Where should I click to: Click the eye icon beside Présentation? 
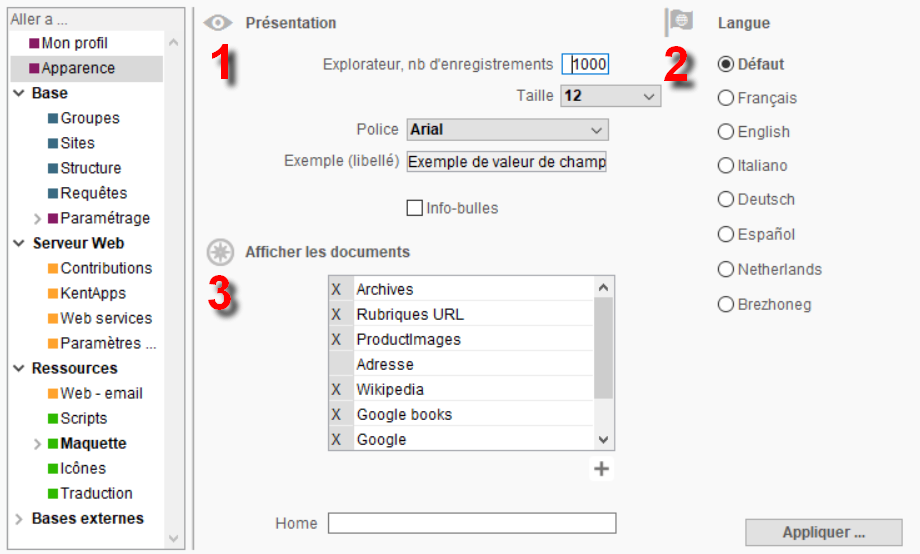click(x=218, y=23)
